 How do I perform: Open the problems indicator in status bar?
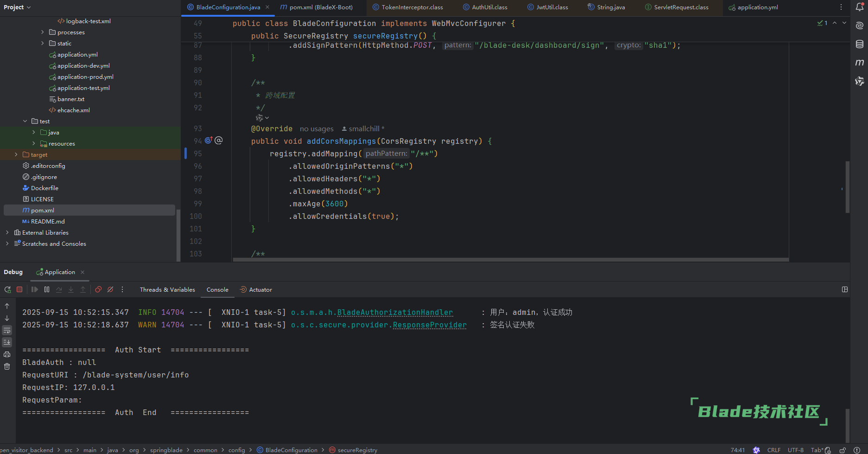pos(857,450)
